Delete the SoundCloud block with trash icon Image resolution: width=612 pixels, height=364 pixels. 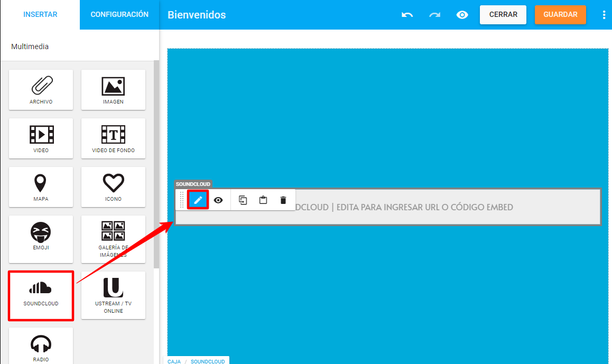pos(283,200)
